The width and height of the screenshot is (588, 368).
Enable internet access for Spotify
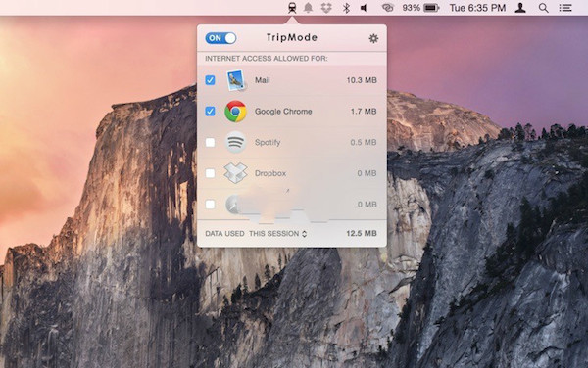pyautogui.click(x=210, y=142)
